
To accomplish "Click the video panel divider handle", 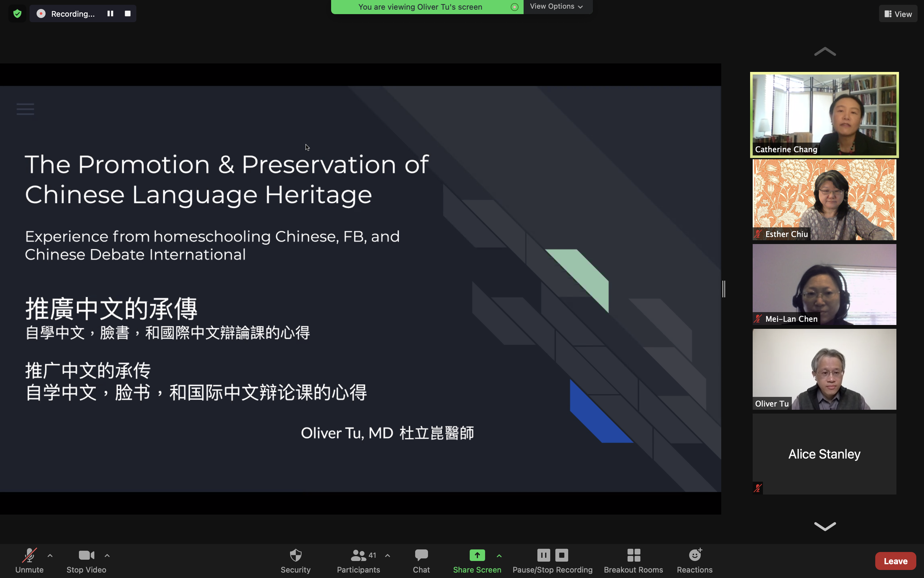I will click(723, 289).
